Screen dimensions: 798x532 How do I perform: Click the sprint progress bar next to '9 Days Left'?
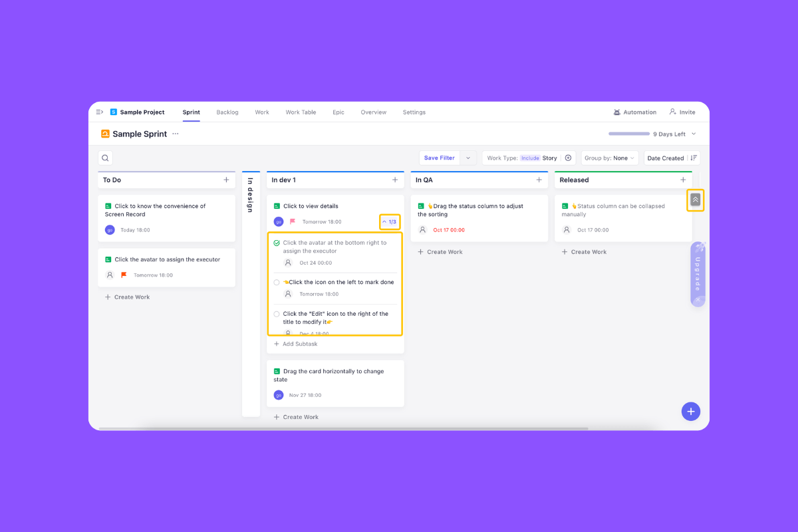coord(629,133)
